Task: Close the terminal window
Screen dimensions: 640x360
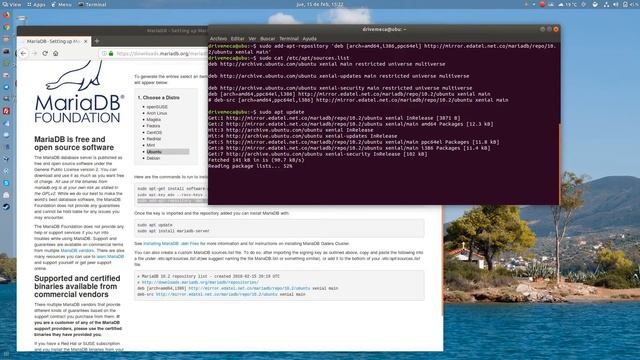Action: click(556, 29)
